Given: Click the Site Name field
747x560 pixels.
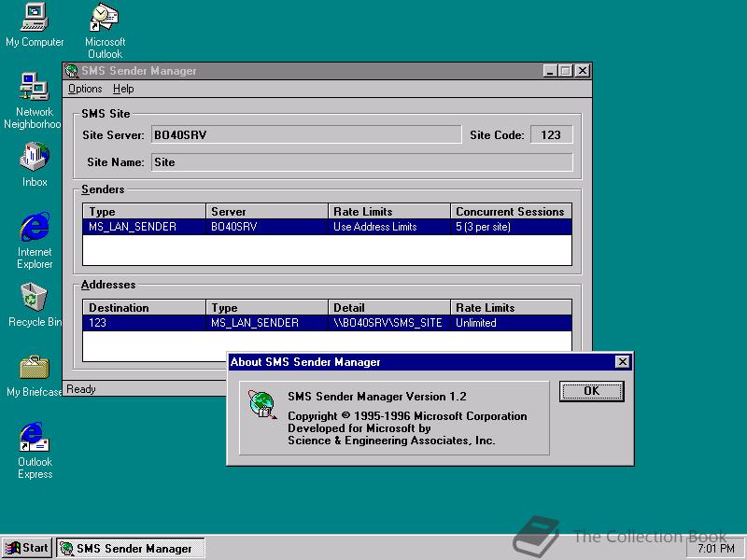Looking at the screenshot, I should point(362,161).
